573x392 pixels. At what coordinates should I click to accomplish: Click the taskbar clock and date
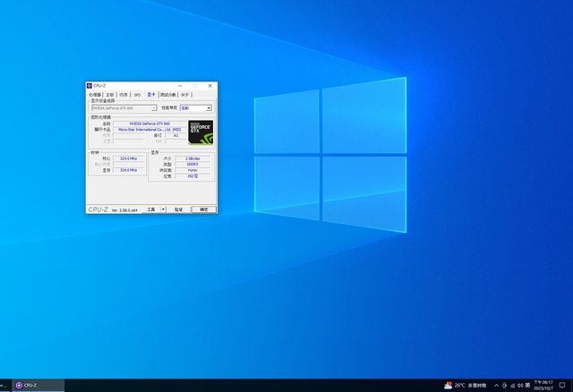[544, 385]
